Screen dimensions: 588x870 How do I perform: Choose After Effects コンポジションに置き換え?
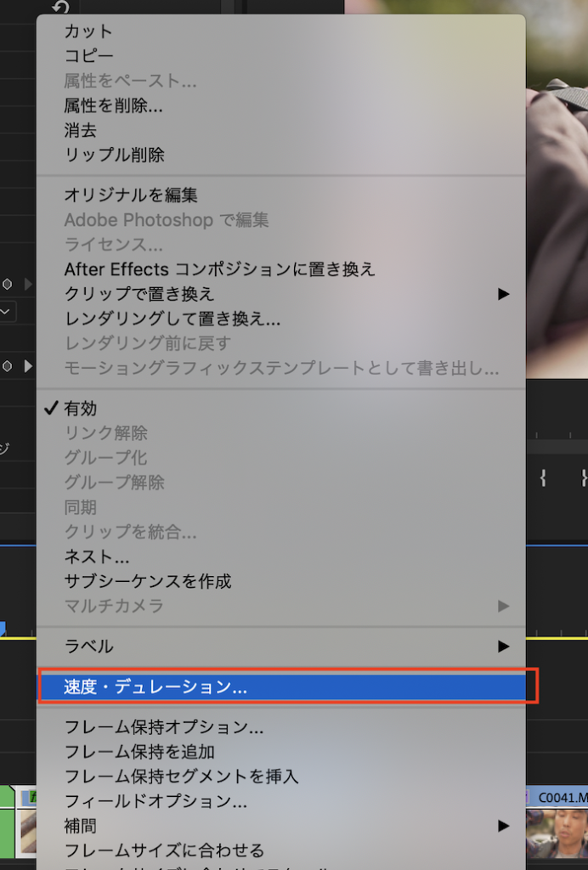pos(281,269)
